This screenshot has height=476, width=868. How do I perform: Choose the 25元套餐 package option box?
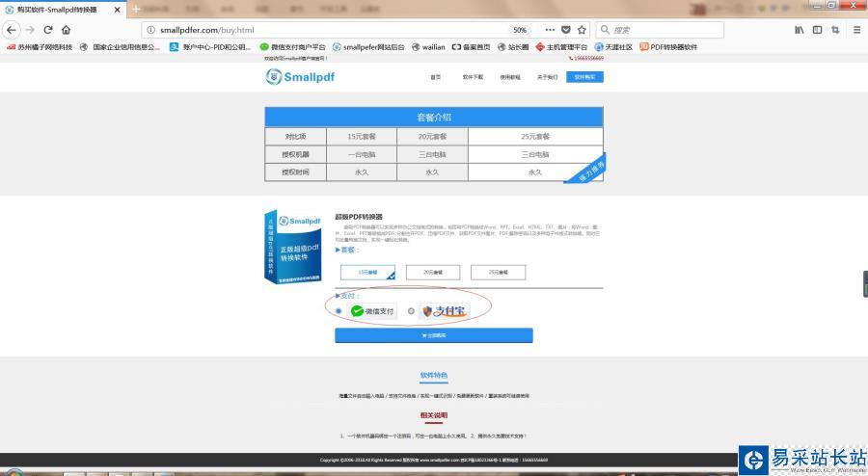click(x=499, y=272)
